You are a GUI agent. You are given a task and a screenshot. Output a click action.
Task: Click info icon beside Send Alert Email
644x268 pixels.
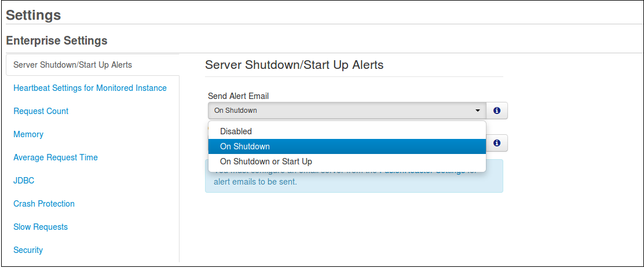coord(497,111)
